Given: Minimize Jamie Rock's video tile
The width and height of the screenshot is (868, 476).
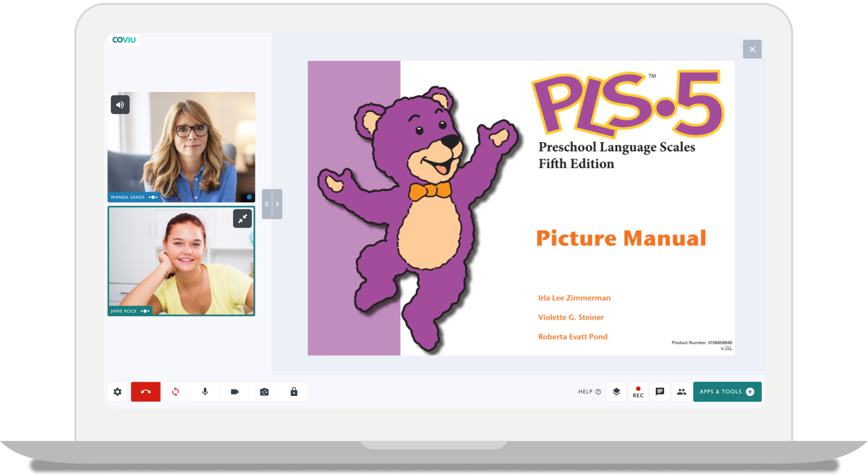Looking at the screenshot, I should click(242, 218).
